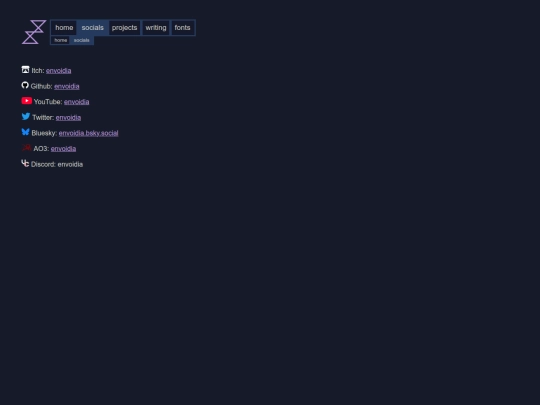The width and height of the screenshot is (540, 405).
Task: Click the Discord icon
Action: coord(25,163)
